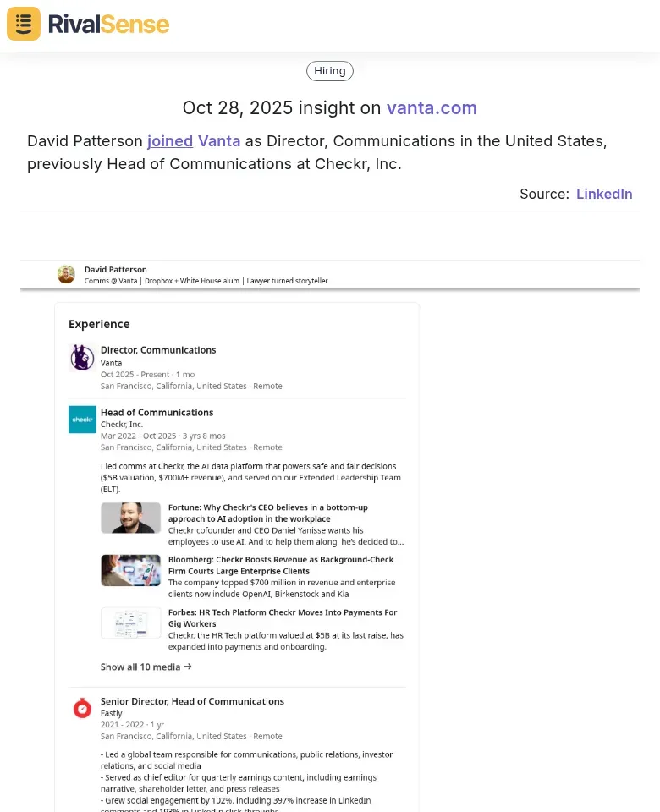Expand "Show all 10 media"

click(146, 667)
